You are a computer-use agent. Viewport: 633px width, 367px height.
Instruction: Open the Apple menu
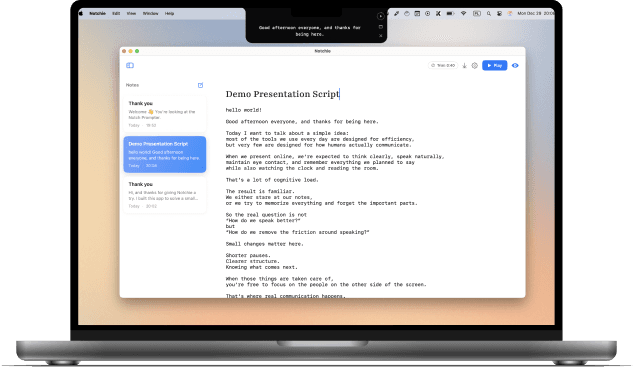point(81,13)
